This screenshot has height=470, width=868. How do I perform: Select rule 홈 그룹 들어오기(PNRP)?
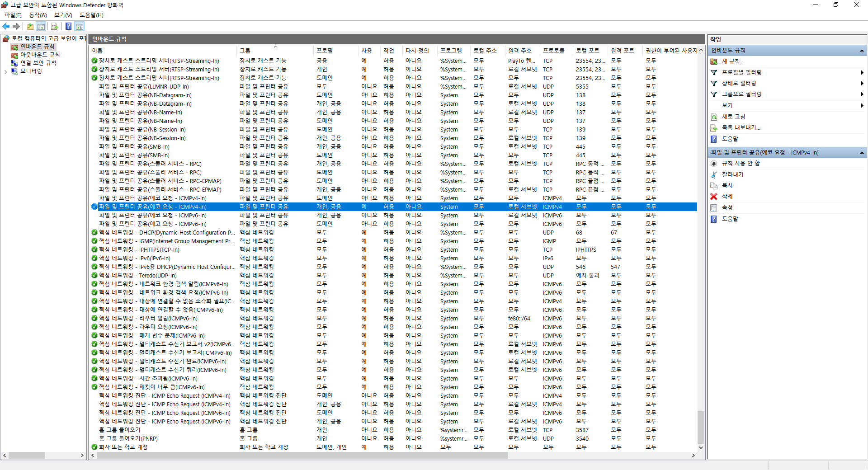[x=128, y=438]
